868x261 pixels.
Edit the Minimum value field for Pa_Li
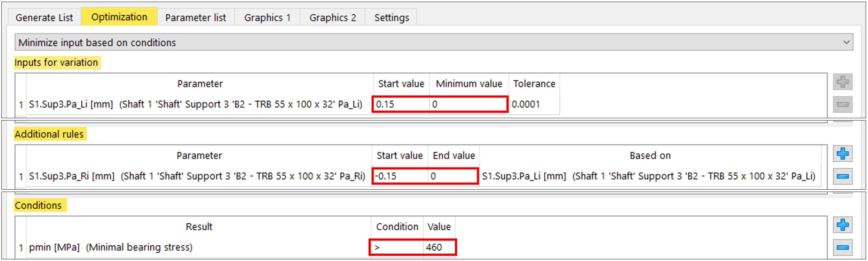(468, 104)
